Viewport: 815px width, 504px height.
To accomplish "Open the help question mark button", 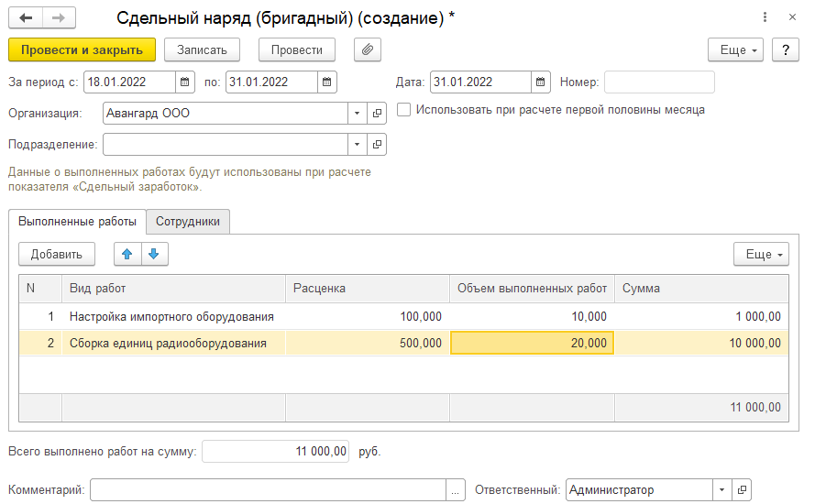I will [785, 49].
